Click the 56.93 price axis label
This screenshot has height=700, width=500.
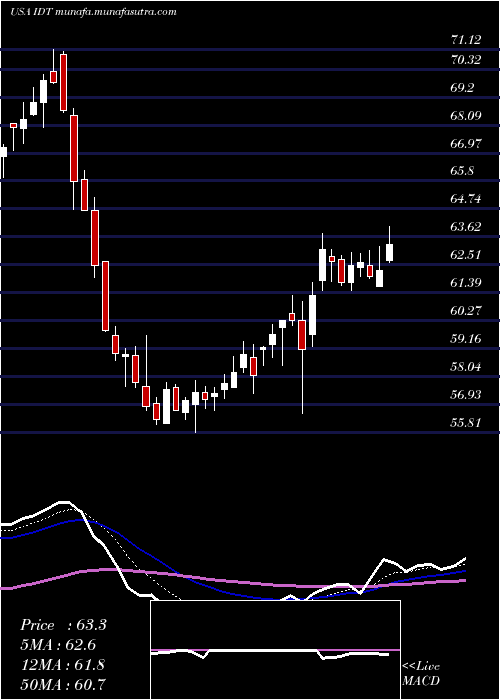(x=466, y=395)
